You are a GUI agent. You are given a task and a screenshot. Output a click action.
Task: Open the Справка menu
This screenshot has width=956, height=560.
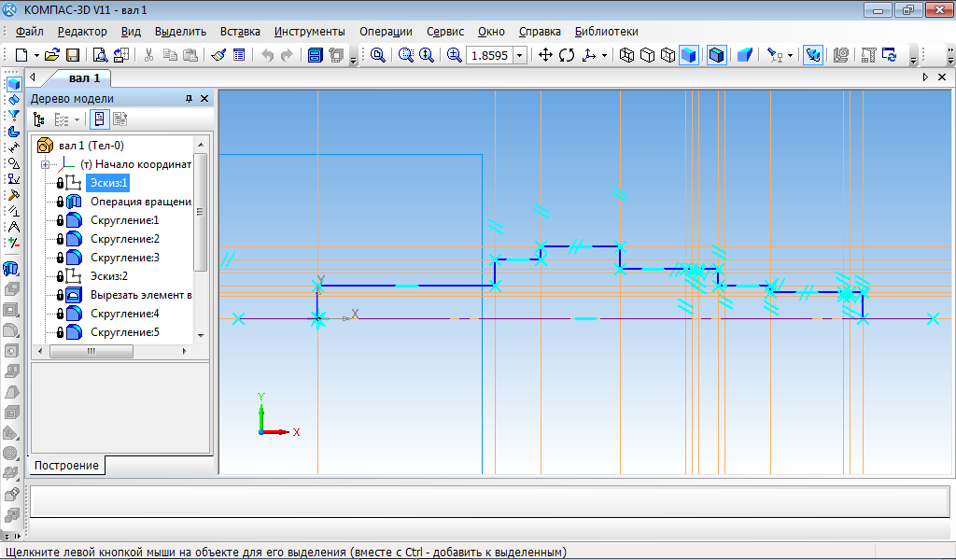tap(540, 32)
